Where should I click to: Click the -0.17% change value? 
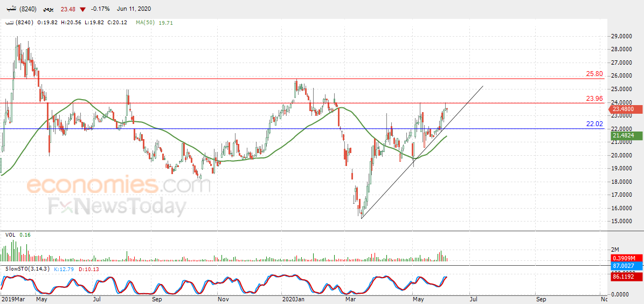pos(101,10)
